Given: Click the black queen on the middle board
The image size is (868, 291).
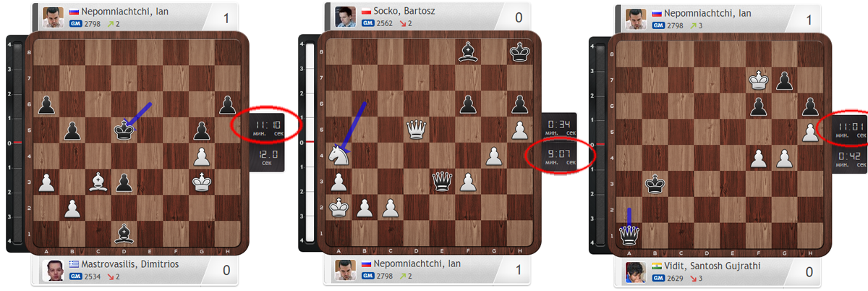Looking at the screenshot, I should pos(441,181).
